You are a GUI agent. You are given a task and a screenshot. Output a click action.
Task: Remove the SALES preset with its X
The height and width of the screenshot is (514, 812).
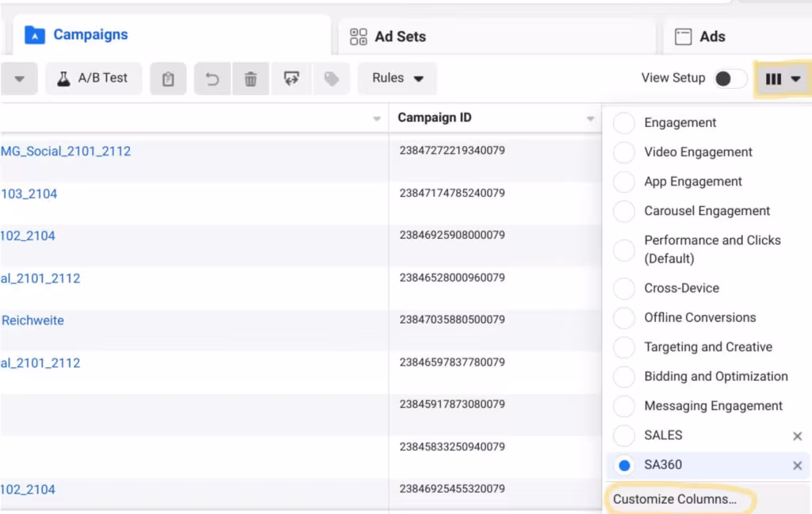click(797, 435)
